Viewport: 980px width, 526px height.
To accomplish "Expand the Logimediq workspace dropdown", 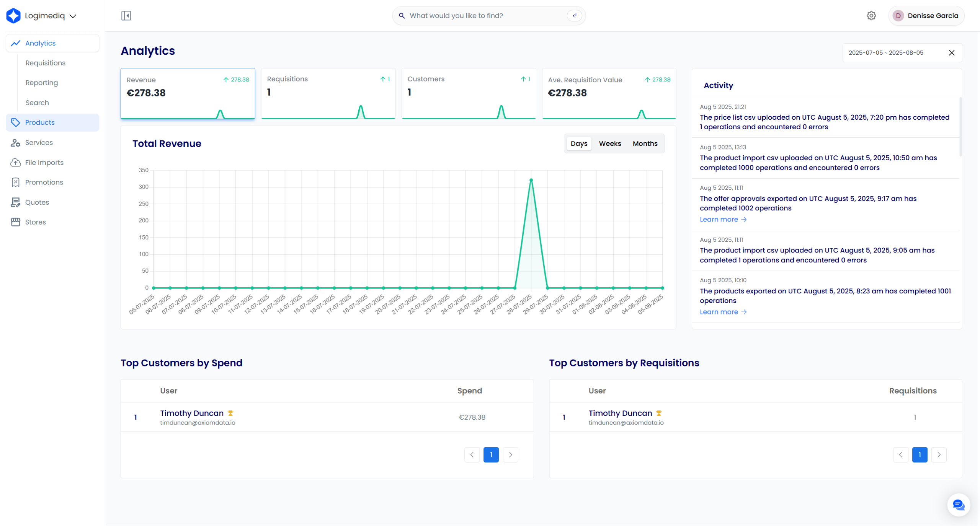I will (73, 16).
